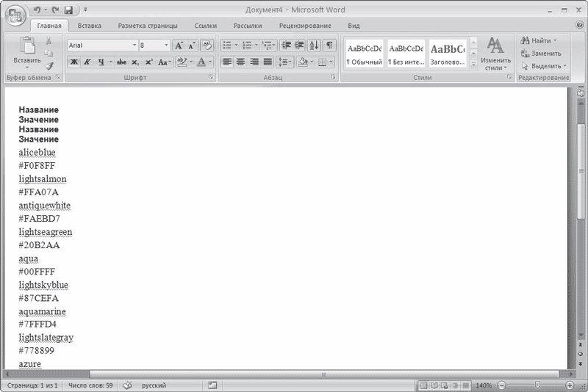This screenshot has width=588, height=392.
Task: Switch to the Ссылки tab
Action: click(206, 26)
